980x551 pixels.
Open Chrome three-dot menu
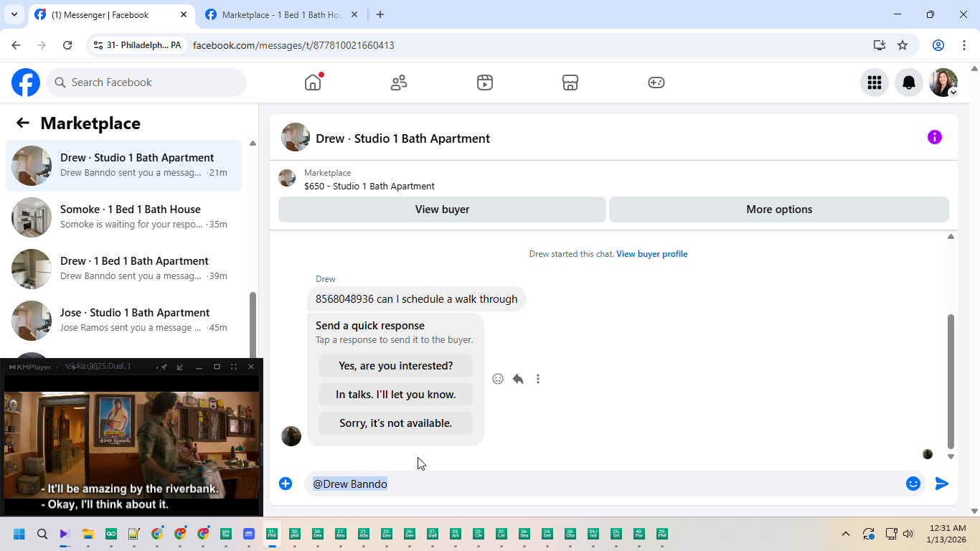963,45
